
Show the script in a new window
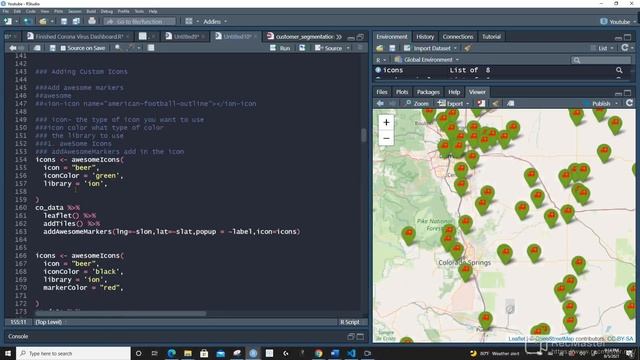pyautogui.click(x=37, y=48)
